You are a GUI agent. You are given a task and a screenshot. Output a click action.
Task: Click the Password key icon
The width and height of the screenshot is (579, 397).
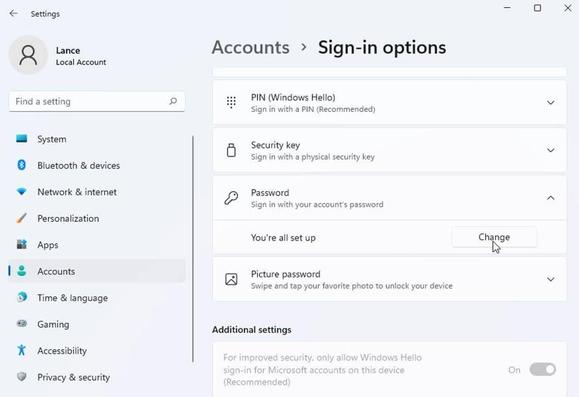(x=231, y=198)
